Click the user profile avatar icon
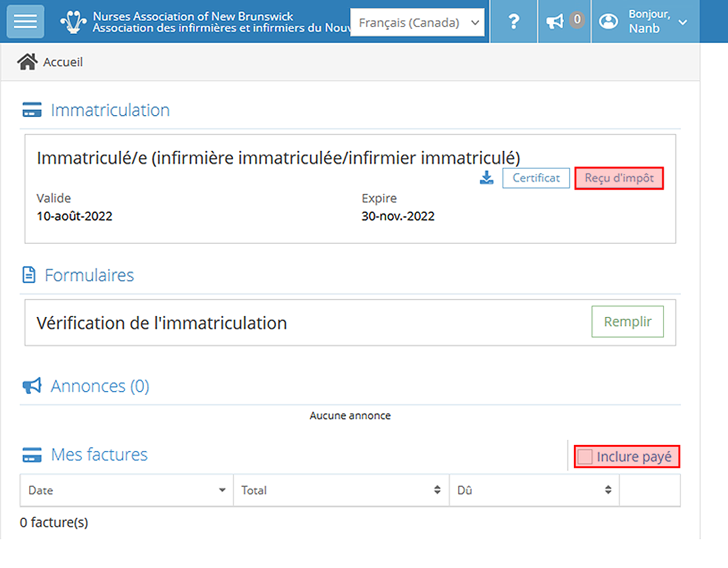The image size is (728, 568). click(607, 22)
